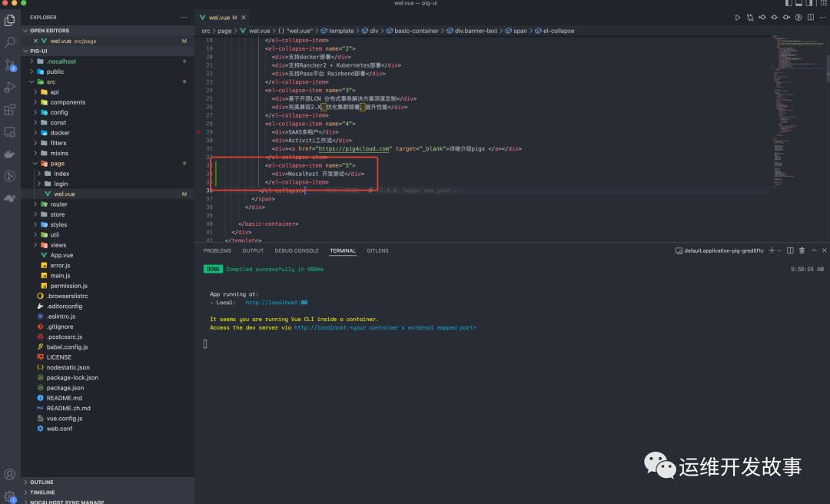Viewport: 830px width, 504px height.
Task: Open the Remote Explorer view
Action: click(x=9, y=131)
